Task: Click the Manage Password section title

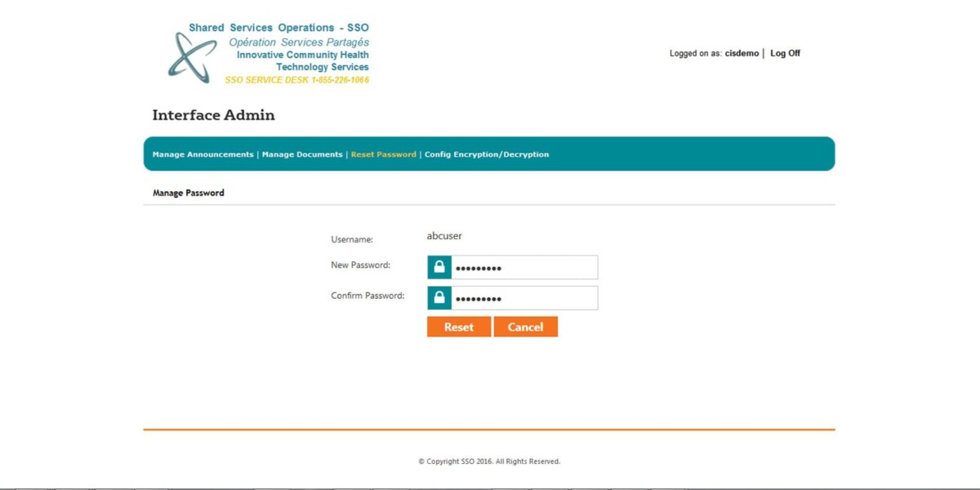Action: 189,193
